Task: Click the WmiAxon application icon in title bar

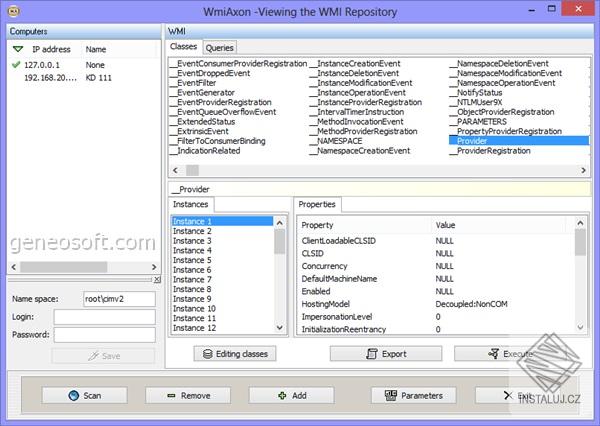Action: tap(13, 11)
